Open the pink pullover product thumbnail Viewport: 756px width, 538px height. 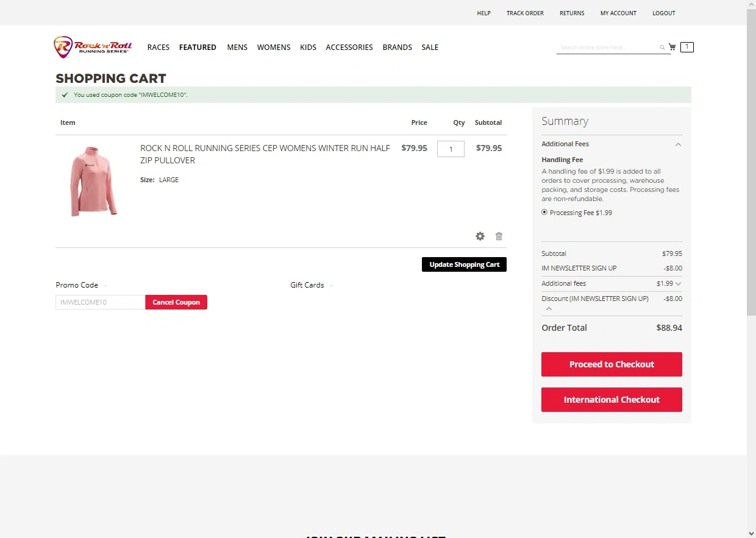pos(93,181)
